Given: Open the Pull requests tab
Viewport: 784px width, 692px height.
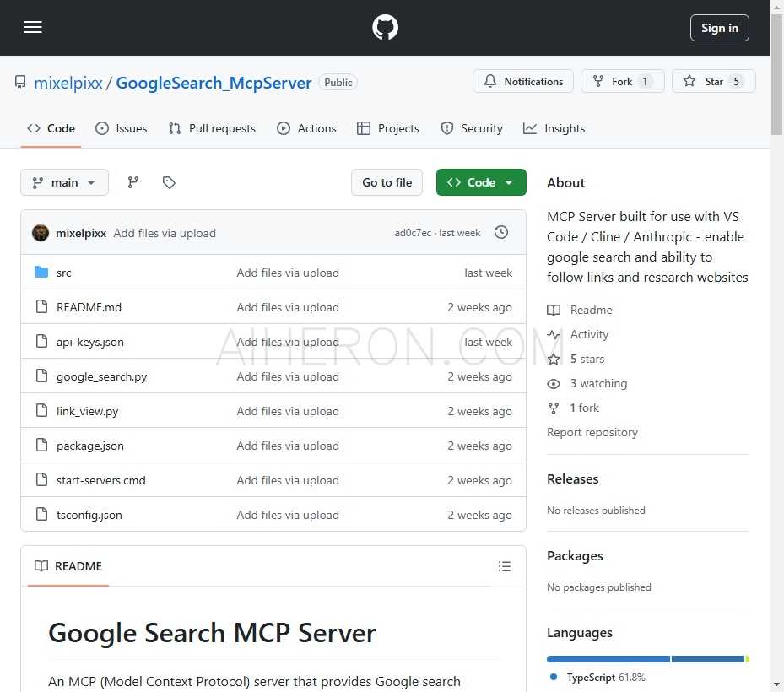Looking at the screenshot, I should pyautogui.click(x=212, y=128).
